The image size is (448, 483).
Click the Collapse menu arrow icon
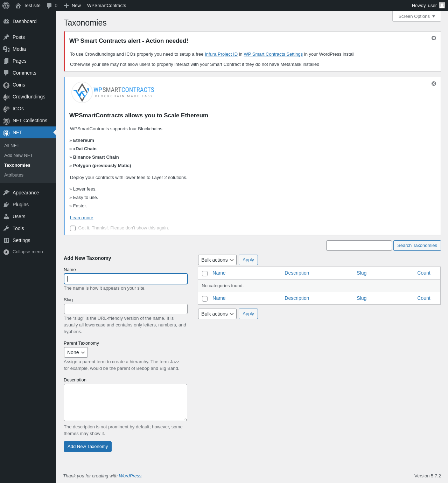click(6, 252)
